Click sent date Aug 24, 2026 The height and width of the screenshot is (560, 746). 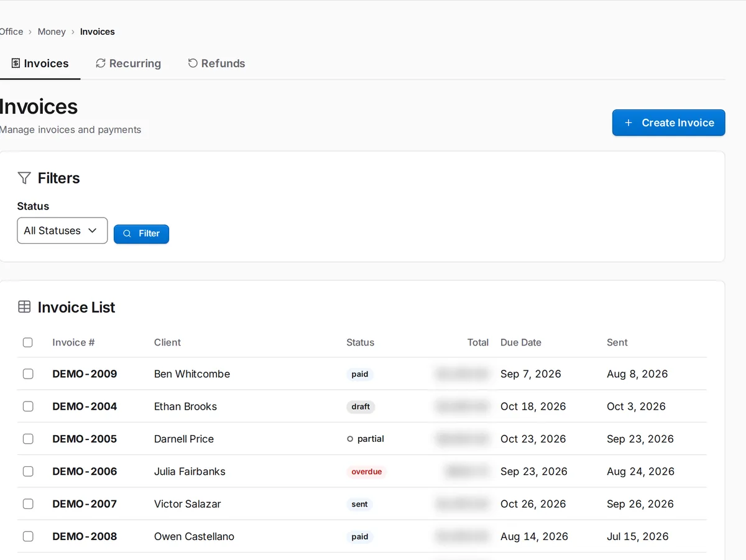tap(640, 472)
